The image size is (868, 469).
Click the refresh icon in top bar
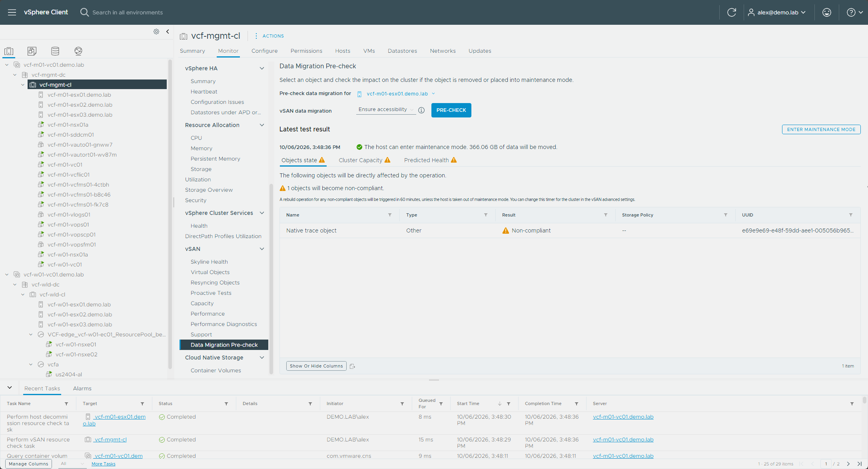click(732, 12)
